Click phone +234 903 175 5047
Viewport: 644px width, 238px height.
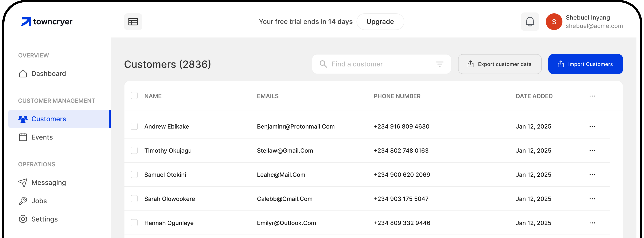coord(401,199)
